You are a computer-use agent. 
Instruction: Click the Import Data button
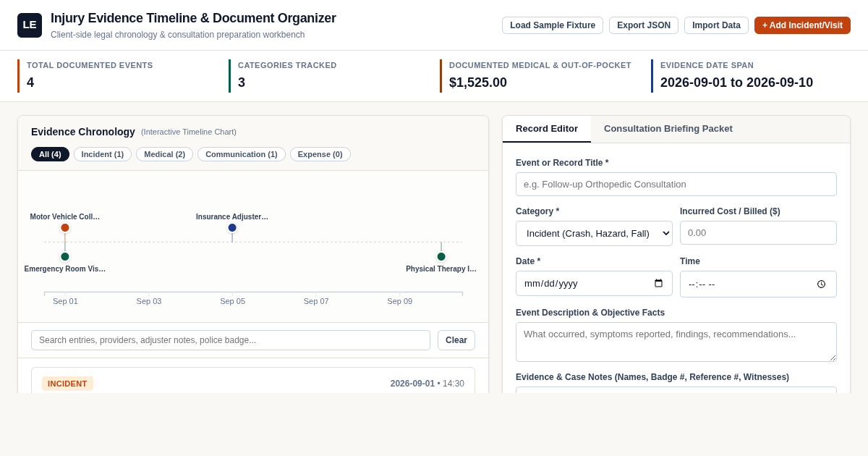click(716, 25)
